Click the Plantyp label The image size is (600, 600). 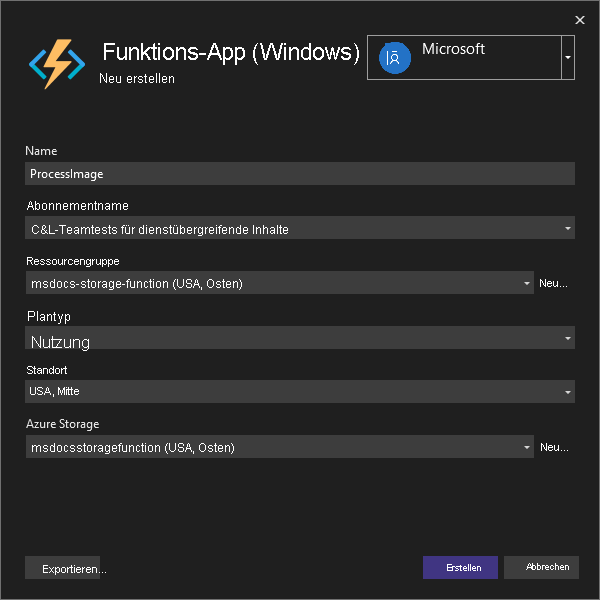[x=49, y=317]
